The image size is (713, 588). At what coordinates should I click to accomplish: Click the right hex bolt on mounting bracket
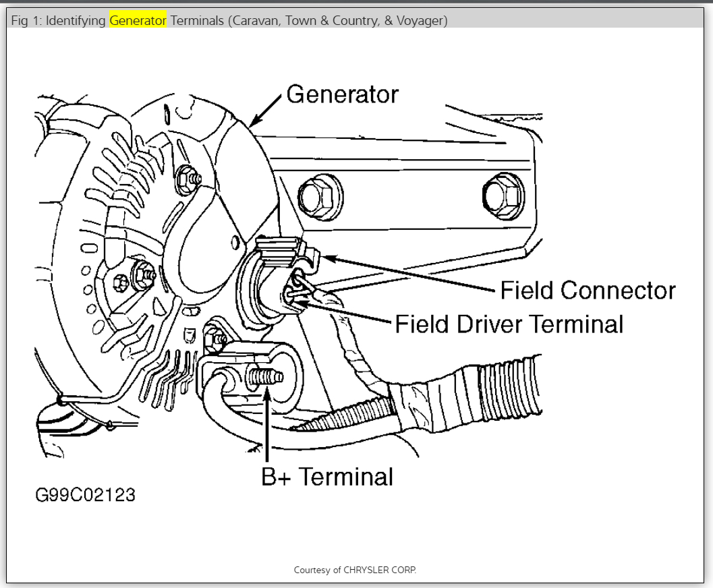pyautogui.click(x=503, y=196)
